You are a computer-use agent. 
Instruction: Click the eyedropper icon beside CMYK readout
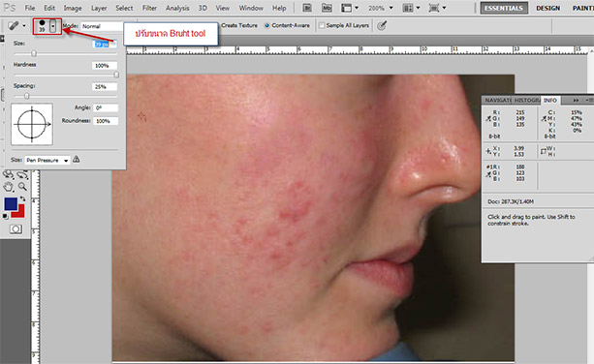pos(544,119)
